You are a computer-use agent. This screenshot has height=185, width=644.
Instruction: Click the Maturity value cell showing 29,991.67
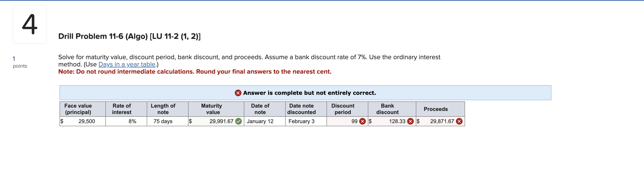coord(216,121)
